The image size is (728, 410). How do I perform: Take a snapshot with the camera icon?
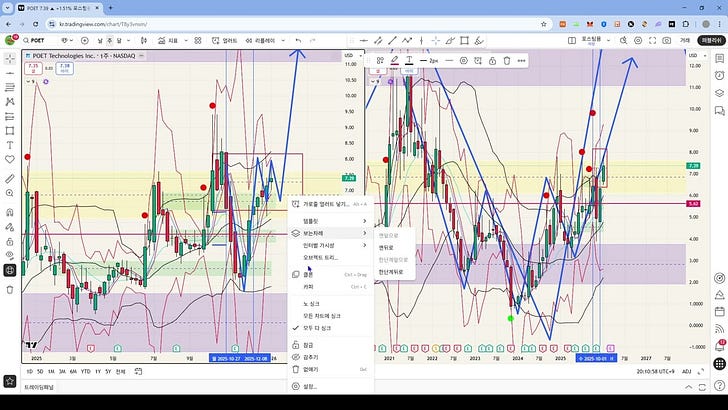(x=667, y=41)
